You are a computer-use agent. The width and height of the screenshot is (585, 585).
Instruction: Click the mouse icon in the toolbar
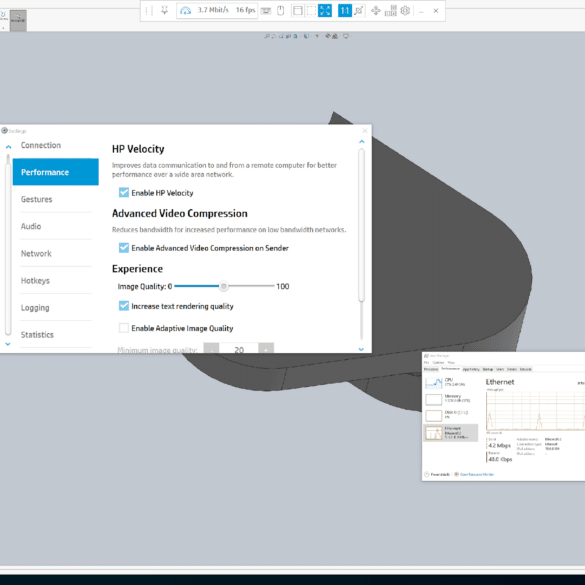(x=281, y=10)
